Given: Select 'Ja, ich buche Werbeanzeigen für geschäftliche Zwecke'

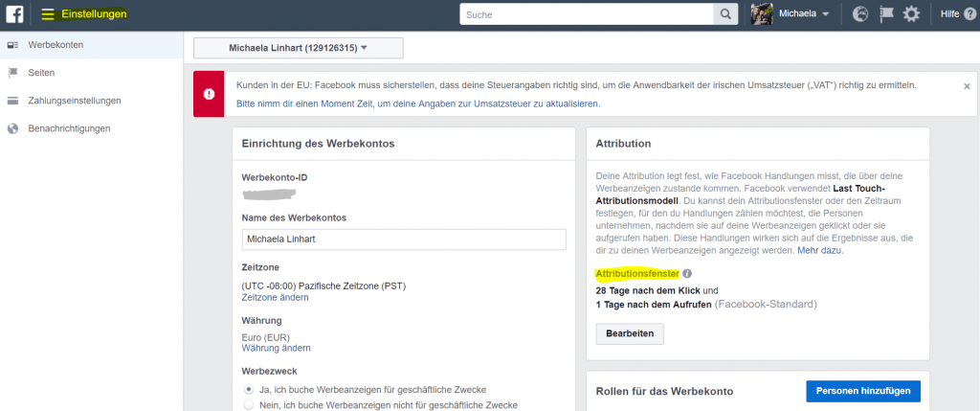Looking at the screenshot, I should click(249, 389).
